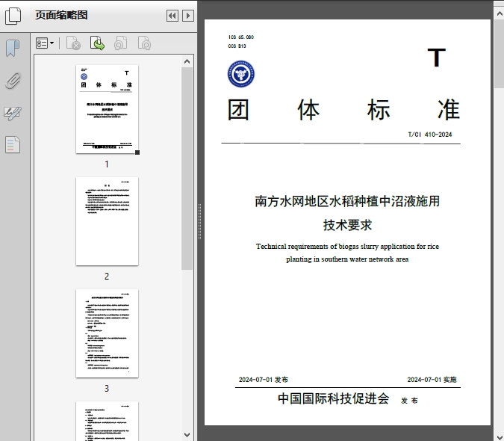Rotate pages counterclockwise icon
This screenshot has width=504, height=441.
(x=120, y=44)
